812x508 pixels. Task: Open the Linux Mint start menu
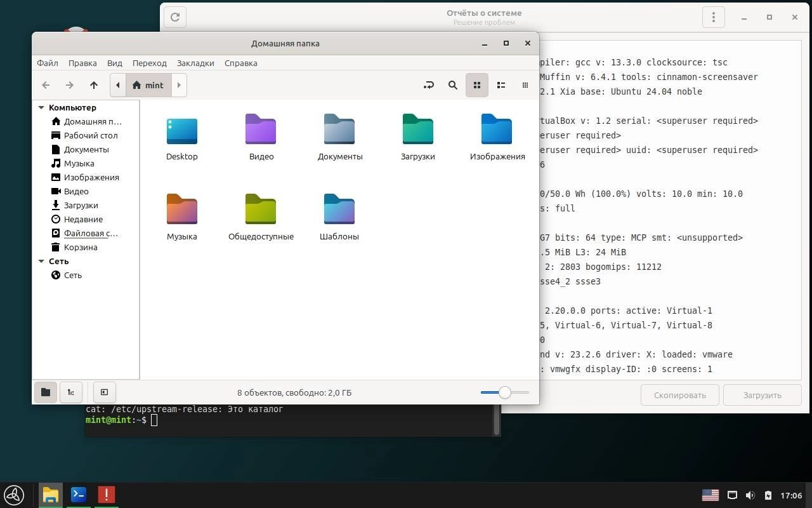tap(14, 495)
